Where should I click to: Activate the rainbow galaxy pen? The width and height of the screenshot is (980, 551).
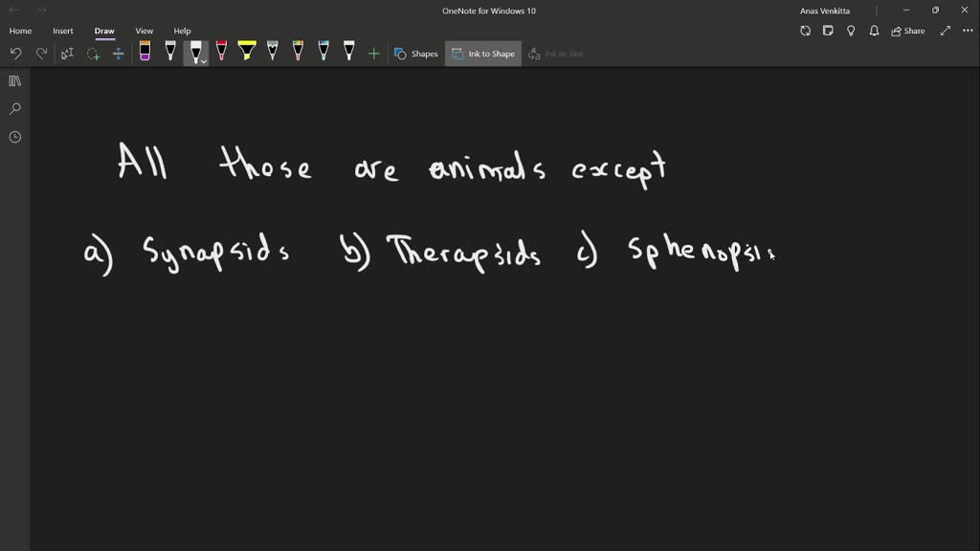pos(299,54)
